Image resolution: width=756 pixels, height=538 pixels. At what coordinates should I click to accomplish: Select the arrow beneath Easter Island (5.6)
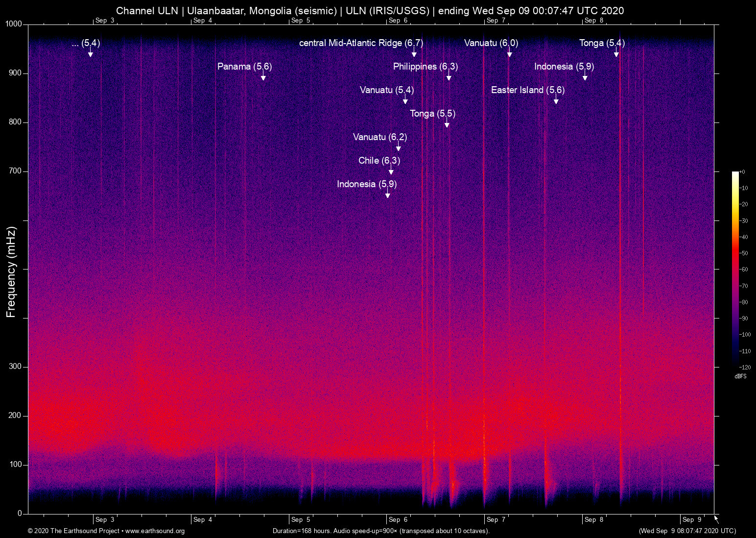pos(556,100)
